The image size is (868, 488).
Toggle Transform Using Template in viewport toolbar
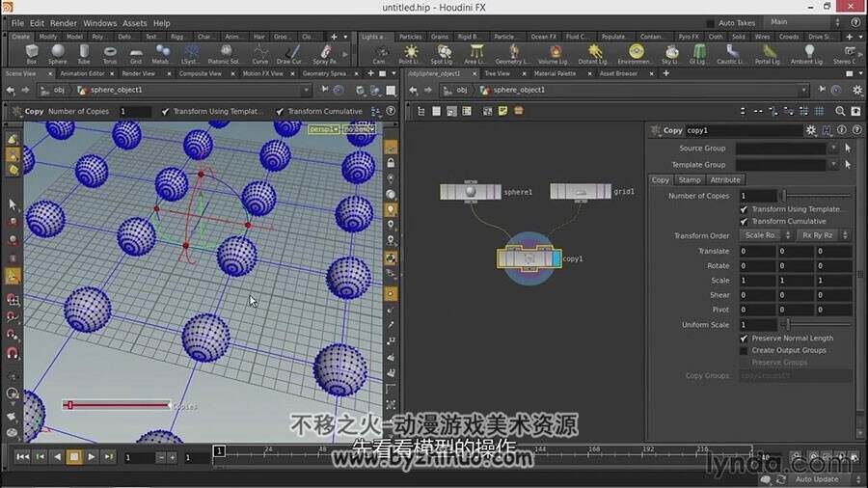click(x=165, y=112)
